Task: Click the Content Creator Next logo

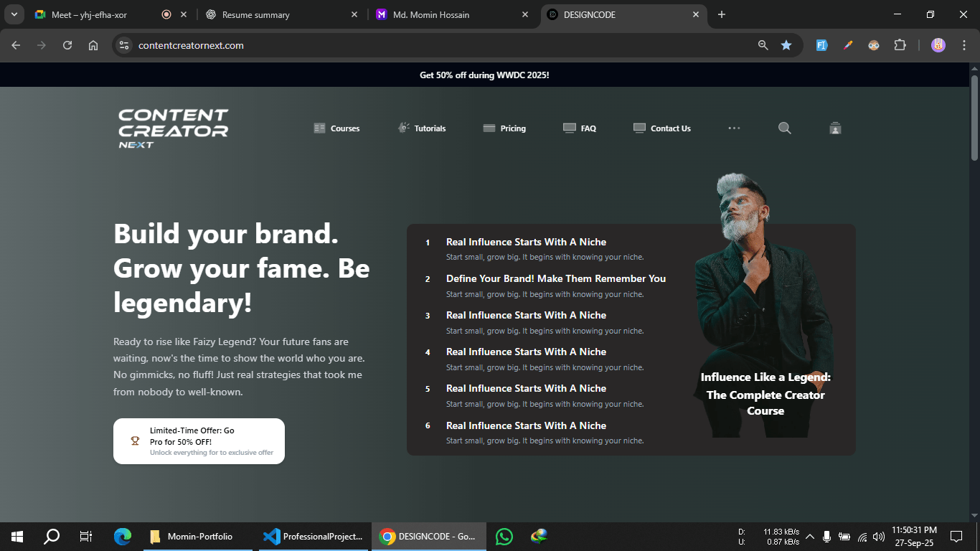Action: click(173, 128)
